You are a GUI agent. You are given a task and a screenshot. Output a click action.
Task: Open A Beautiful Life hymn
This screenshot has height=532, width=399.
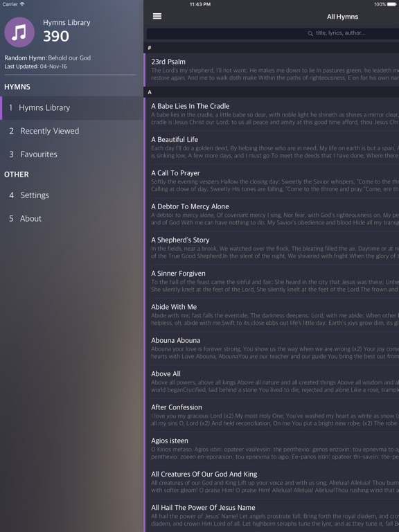click(272, 148)
